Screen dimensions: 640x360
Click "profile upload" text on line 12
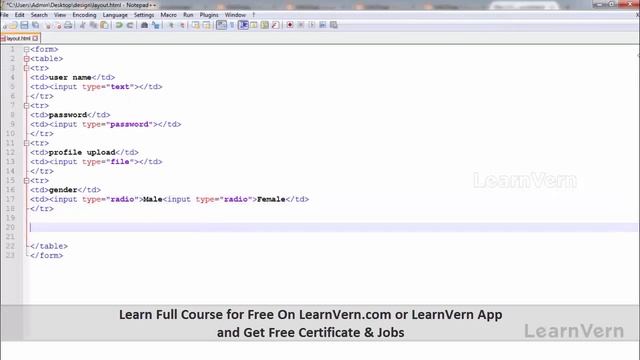click(x=82, y=153)
